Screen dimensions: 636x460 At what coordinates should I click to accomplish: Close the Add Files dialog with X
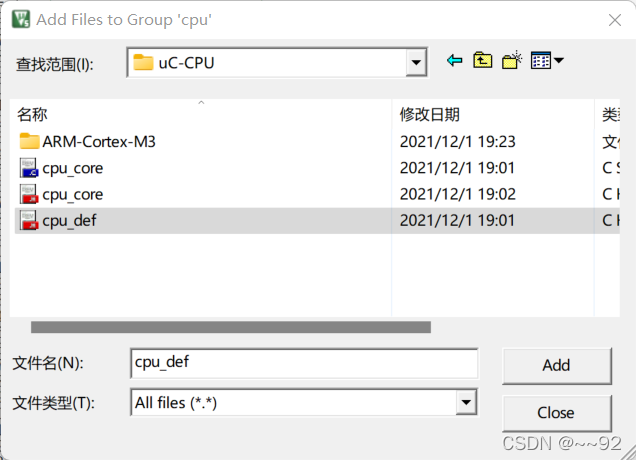(615, 19)
